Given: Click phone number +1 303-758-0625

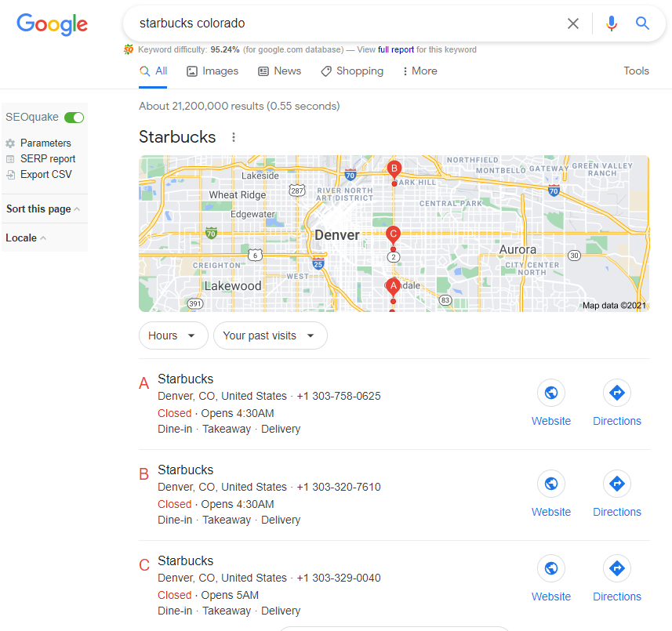Looking at the screenshot, I should coord(339,397).
